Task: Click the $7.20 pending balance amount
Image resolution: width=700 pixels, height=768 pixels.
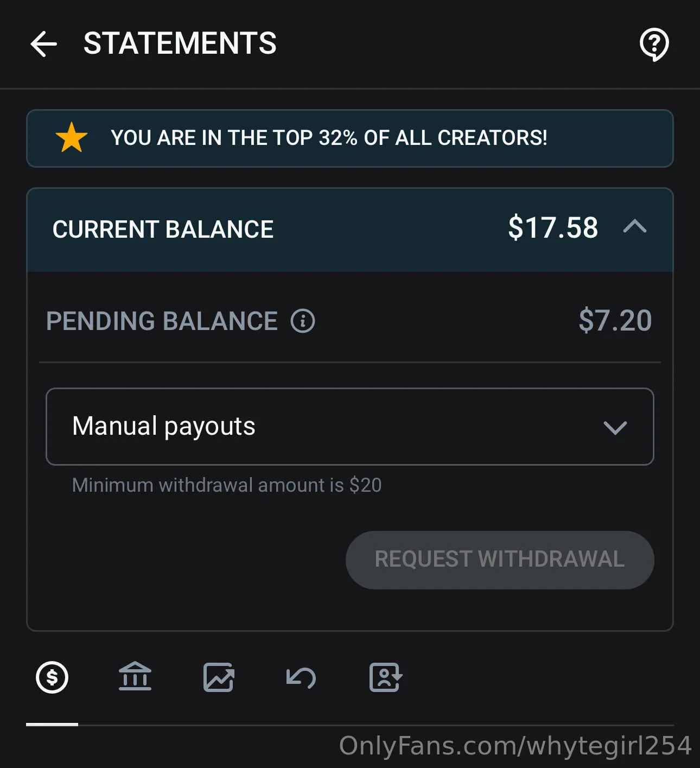Action: [615, 320]
